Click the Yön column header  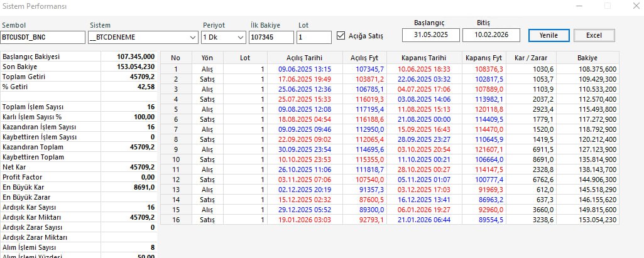(x=207, y=58)
